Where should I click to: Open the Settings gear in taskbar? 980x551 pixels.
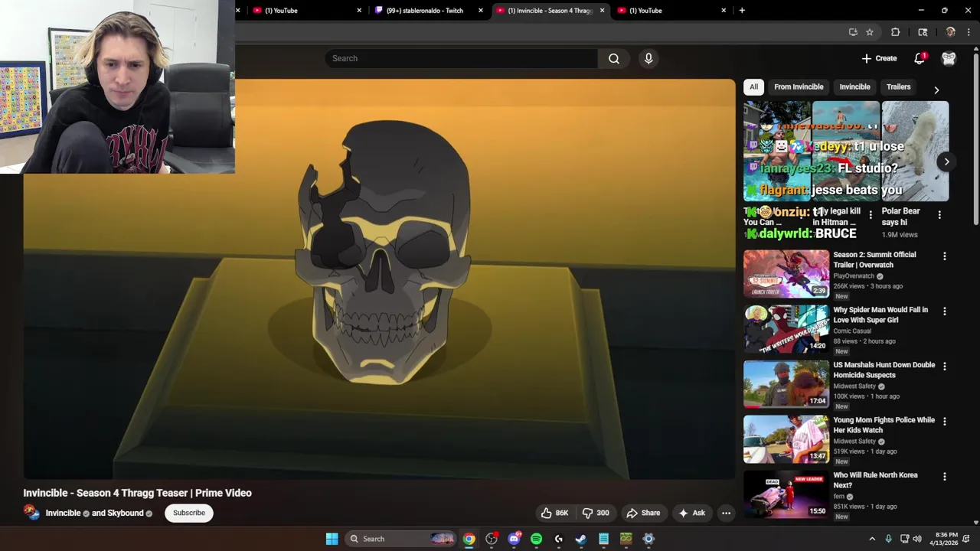tap(648, 539)
